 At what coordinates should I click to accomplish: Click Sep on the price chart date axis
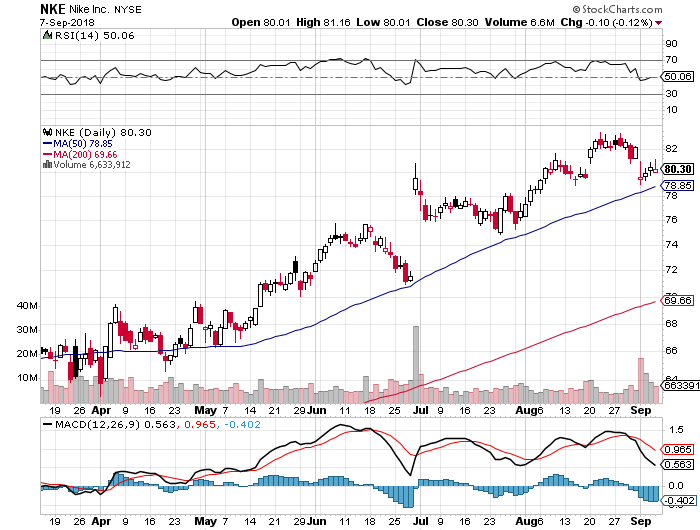click(641, 410)
